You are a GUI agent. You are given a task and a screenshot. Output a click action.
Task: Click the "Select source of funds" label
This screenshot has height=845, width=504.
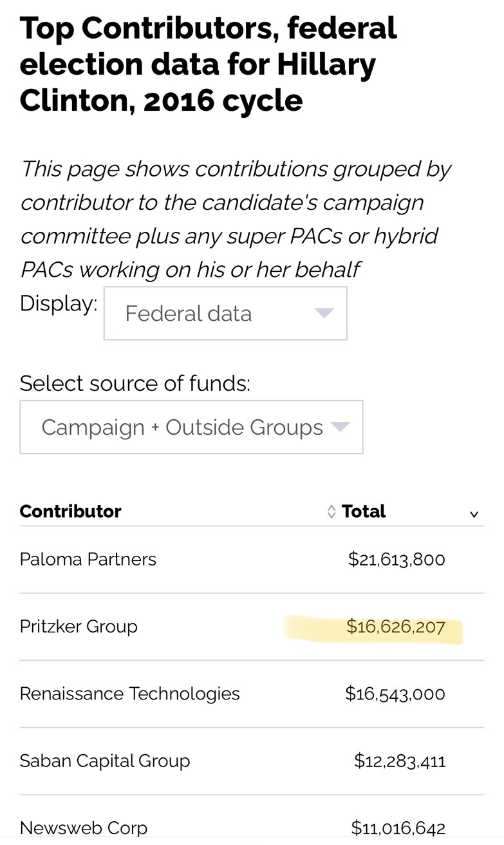point(135,383)
